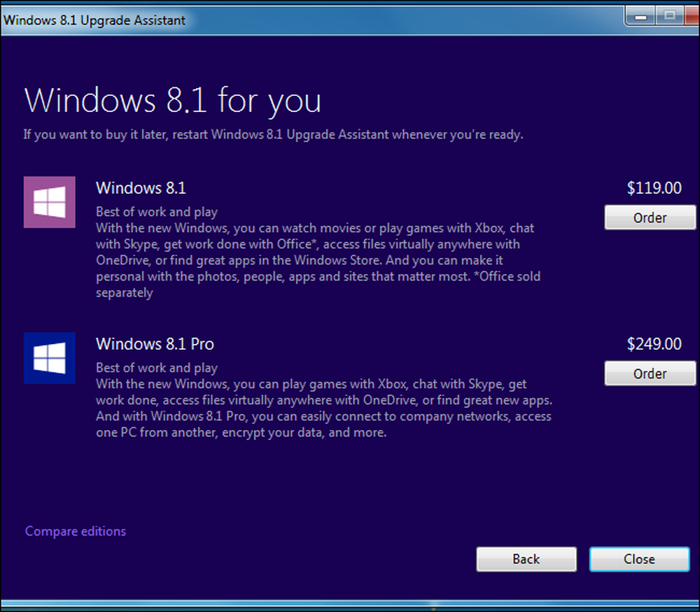This screenshot has width=700, height=612.
Task: Click the OneDrive Windows Store description line
Action: coord(300,260)
